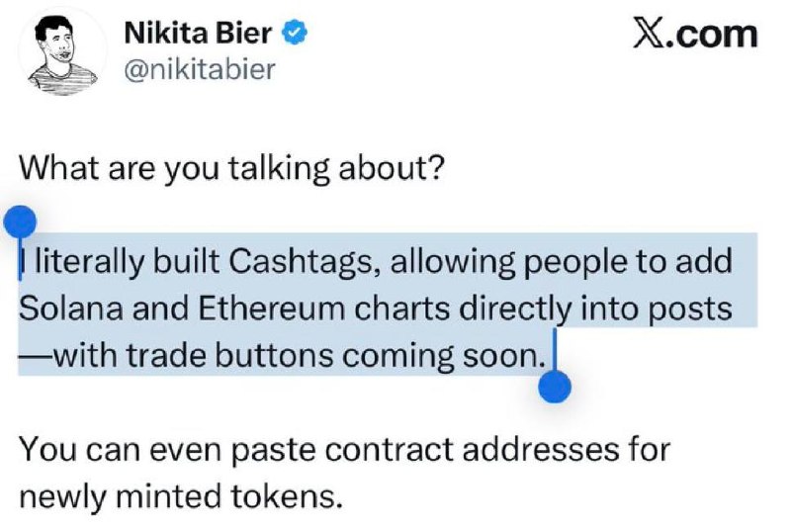Open the Nikita Bier display name
The width and height of the screenshot is (791, 532).
[199, 34]
